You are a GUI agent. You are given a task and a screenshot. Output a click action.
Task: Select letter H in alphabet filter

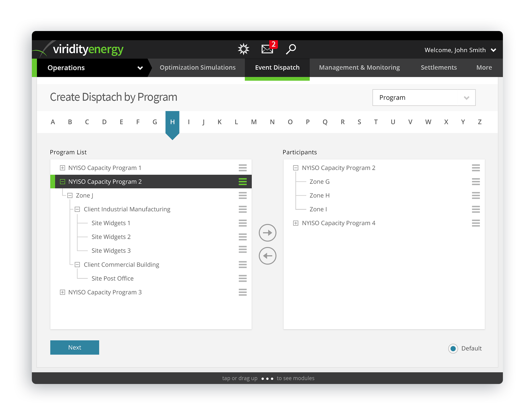(x=172, y=122)
